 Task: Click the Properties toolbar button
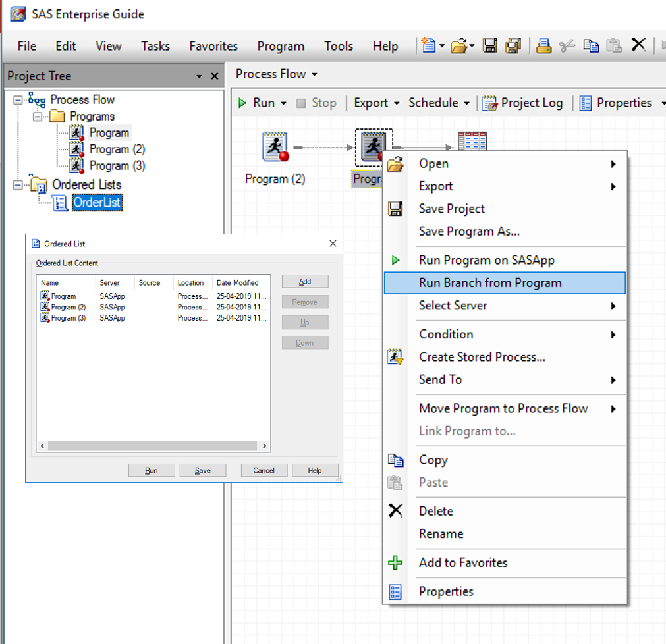pos(615,103)
